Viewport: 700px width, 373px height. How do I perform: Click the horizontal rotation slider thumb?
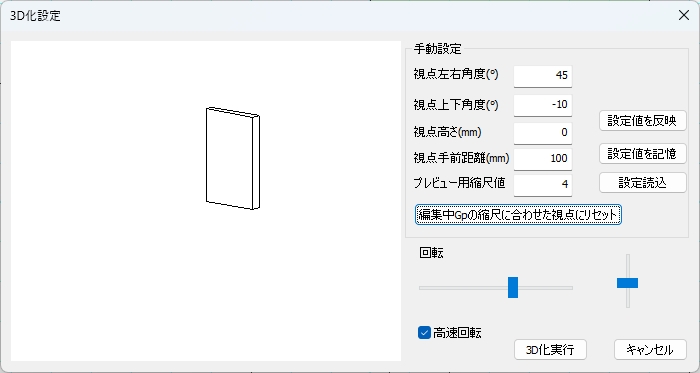click(x=513, y=287)
